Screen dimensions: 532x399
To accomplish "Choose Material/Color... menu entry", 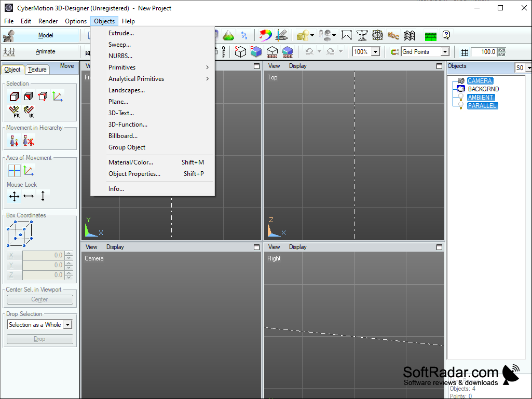I will point(153,162).
